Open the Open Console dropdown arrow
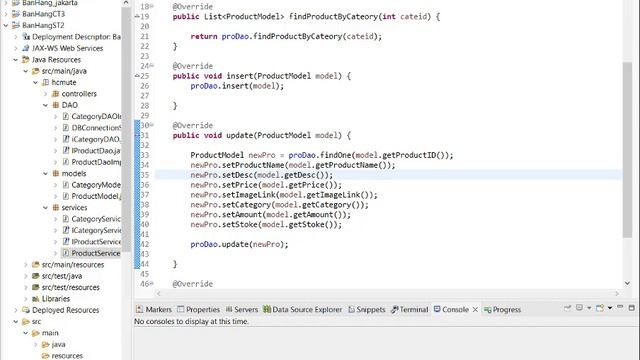Screen dimensions: 640x360 (x=609, y=308)
